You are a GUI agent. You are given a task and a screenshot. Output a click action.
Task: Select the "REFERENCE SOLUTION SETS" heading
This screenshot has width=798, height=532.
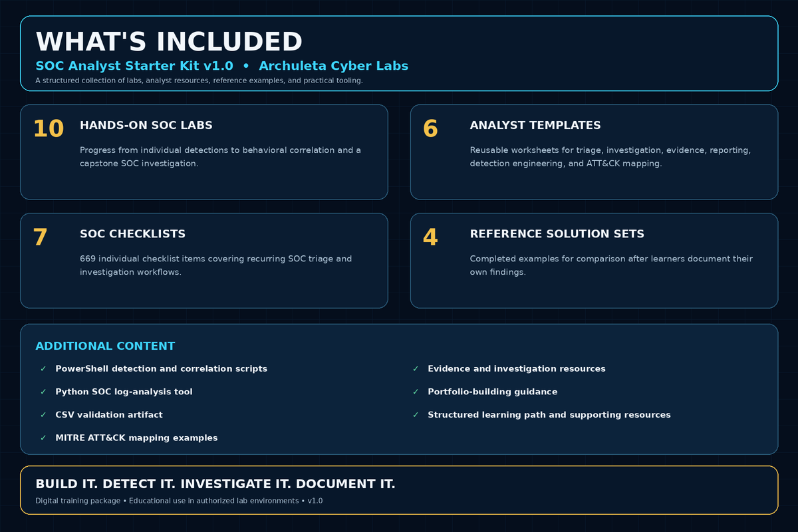click(557, 234)
